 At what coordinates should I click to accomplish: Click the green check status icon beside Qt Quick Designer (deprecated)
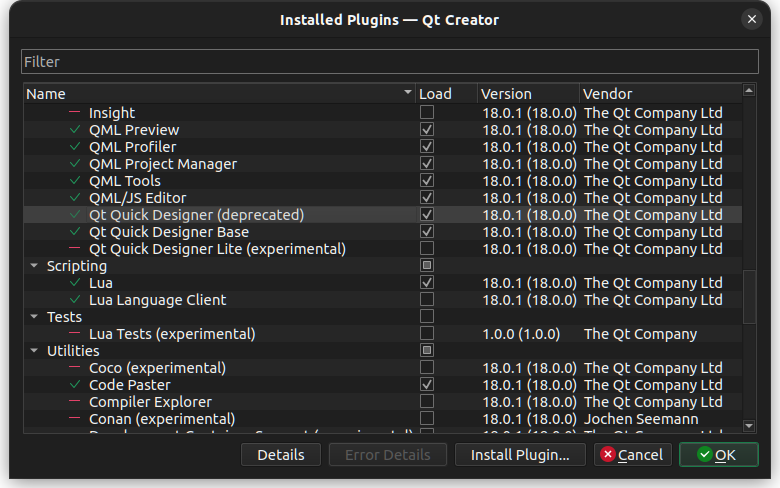(75, 214)
